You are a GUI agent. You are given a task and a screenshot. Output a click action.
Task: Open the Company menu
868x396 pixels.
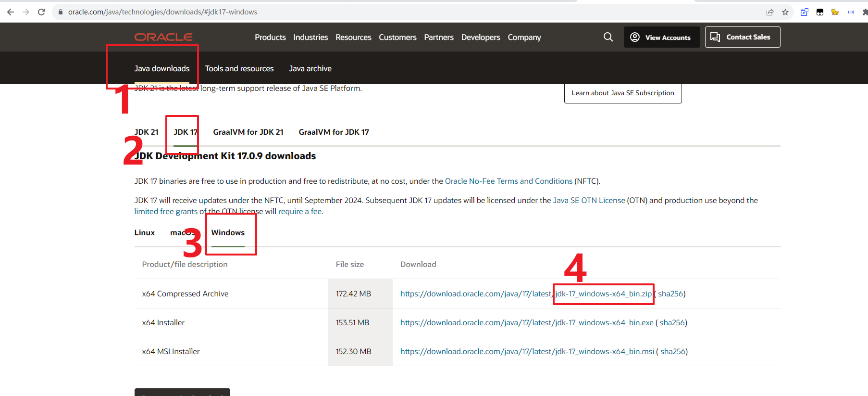coord(524,37)
